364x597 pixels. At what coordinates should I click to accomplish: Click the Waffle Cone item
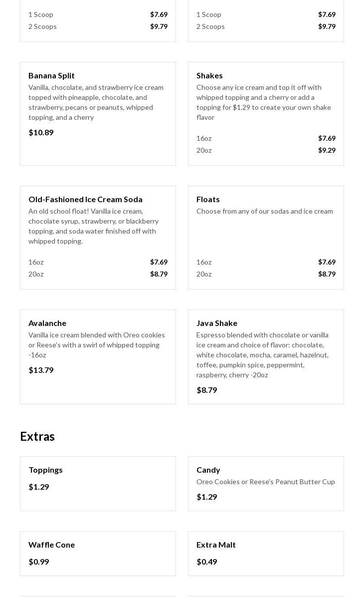[x=51, y=545]
